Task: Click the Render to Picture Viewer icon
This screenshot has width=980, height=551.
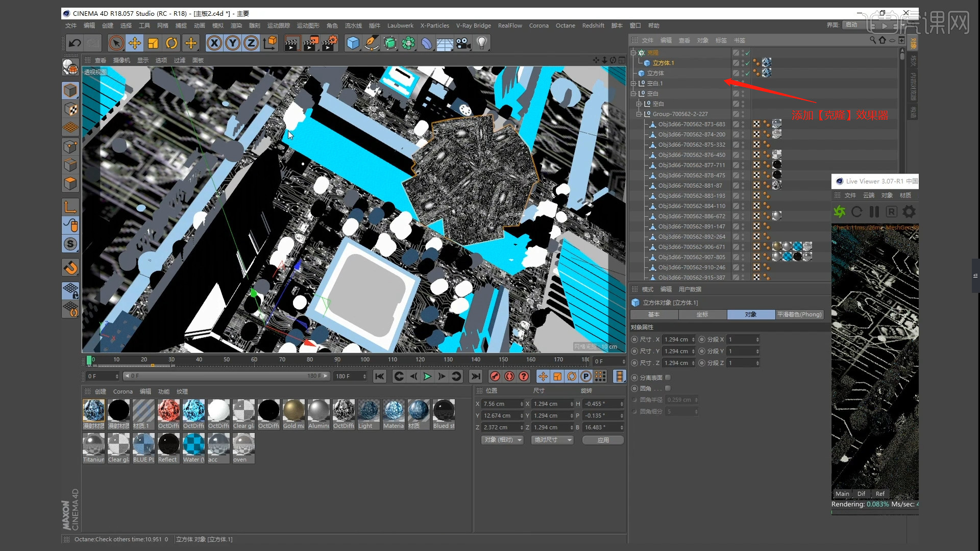Action: [311, 43]
